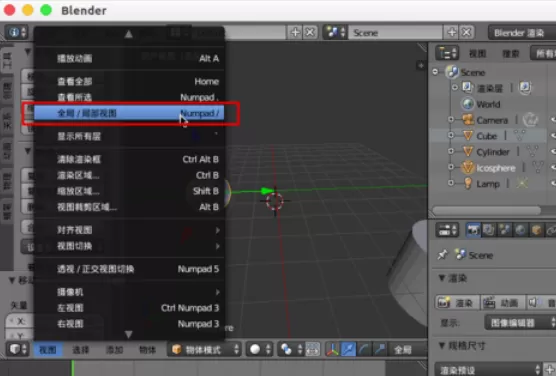Click the delete scene X icon

(x=467, y=33)
